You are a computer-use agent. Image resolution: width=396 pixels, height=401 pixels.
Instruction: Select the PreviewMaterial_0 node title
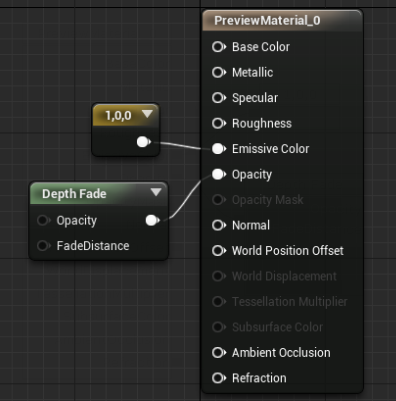click(267, 21)
